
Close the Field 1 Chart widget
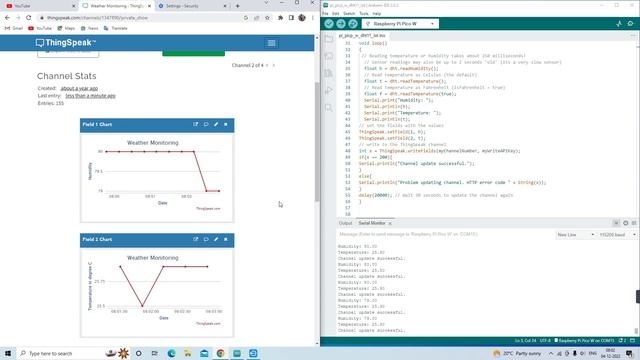[226, 124]
